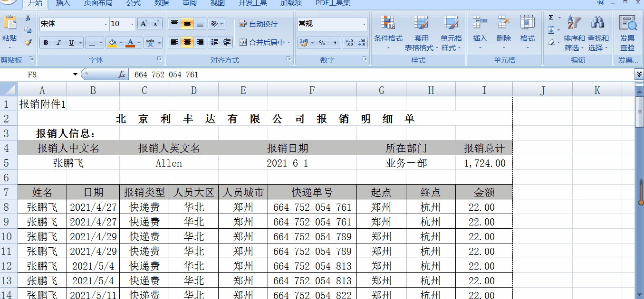Viewport: 644px width, 299px height.
Task: Open Cell Styles (单元格样式)
Action: point(451,33)
